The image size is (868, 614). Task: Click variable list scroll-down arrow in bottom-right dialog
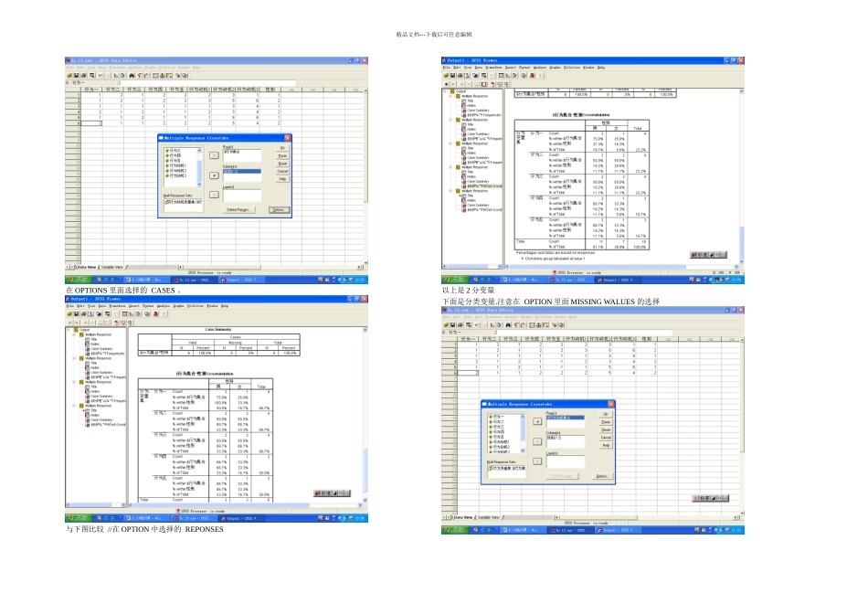point(523,450)
